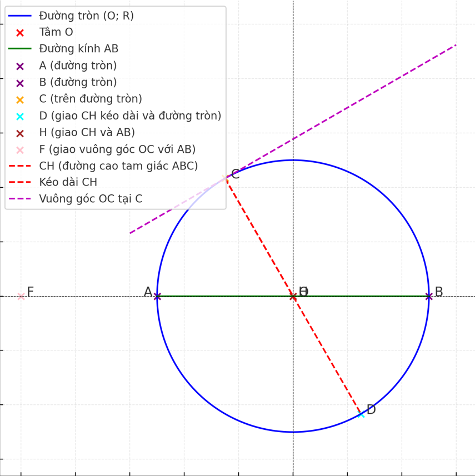The width and height of the screenshot is (475, 476).
Task: Click point A marker on the circle
Action: tap(157, 297)
